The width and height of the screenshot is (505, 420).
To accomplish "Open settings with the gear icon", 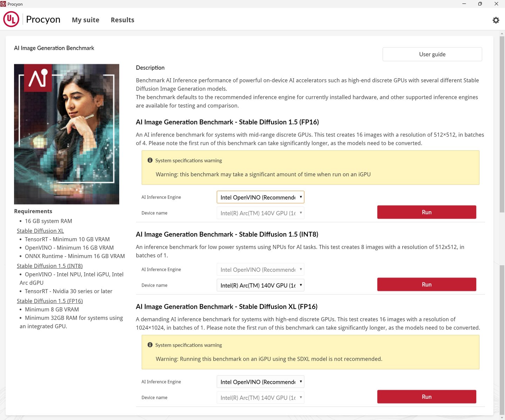I will pos(496,20).
